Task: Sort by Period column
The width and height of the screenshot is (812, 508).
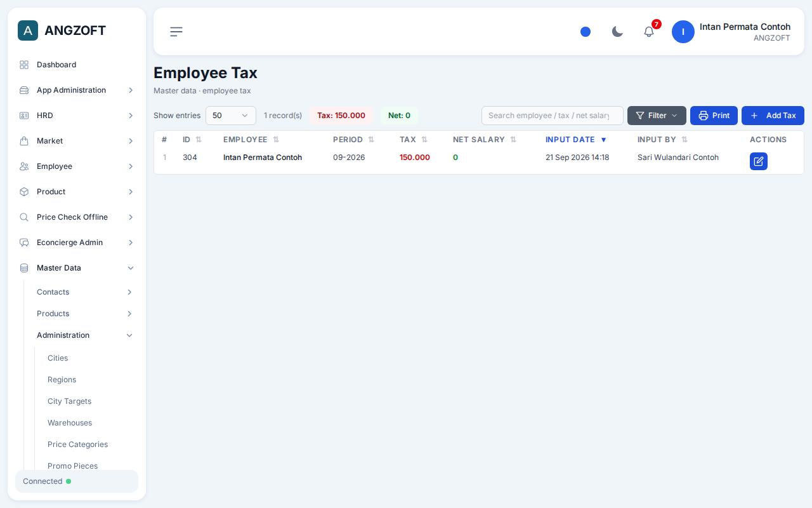Action: 354,140
